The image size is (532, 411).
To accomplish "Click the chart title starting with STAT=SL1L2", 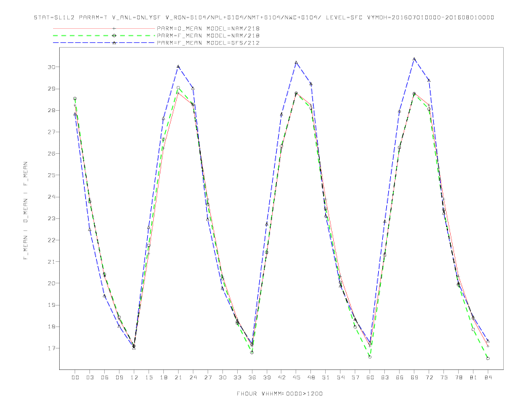I will [x=264, y=17].
